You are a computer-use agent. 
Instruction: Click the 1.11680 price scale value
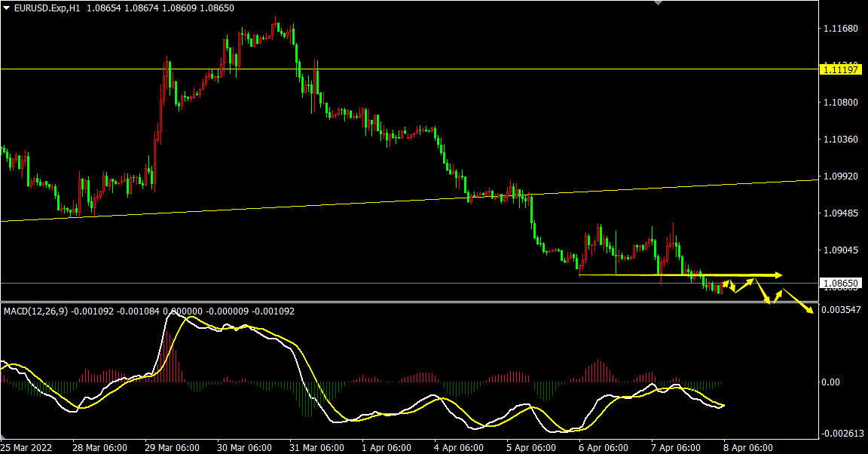tap(841, 29)
